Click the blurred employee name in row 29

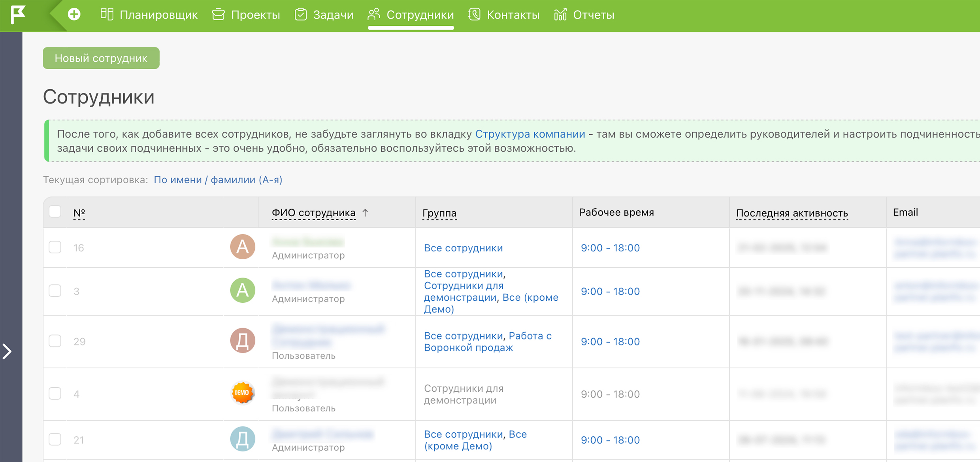(x=328, y=335)
